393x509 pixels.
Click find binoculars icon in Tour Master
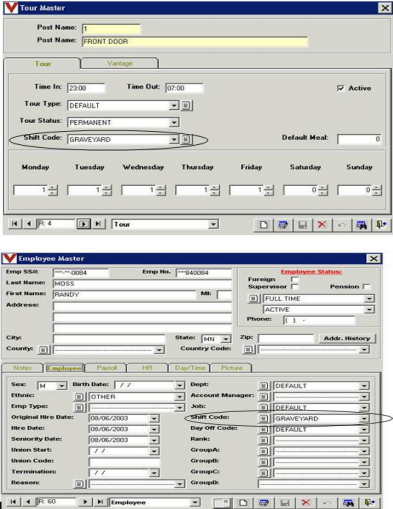pos(361,225)
